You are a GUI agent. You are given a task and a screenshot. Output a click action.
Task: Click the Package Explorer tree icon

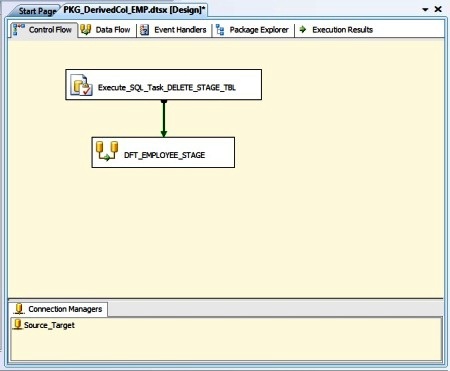point(220,30)
